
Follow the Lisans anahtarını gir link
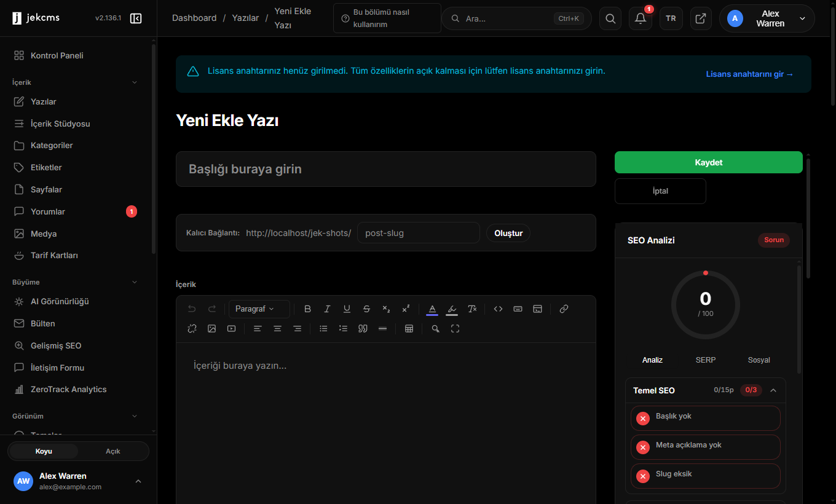[x=750, y=74]
